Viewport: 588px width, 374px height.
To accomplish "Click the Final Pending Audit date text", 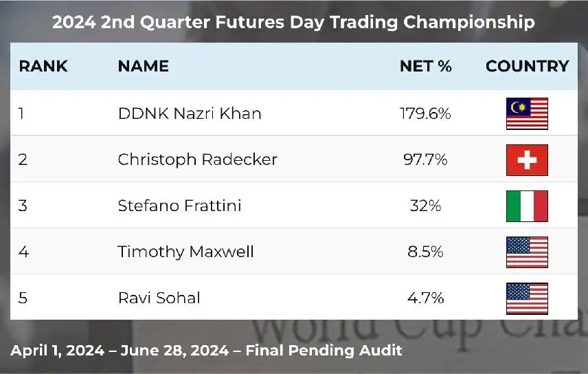I will [x=206, y=351].
